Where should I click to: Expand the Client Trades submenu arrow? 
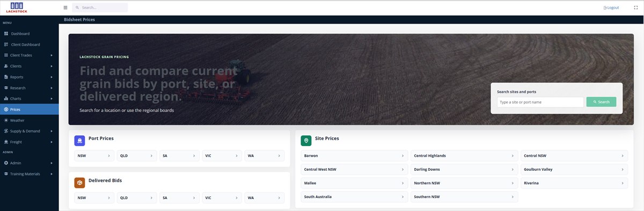[52, 55]
